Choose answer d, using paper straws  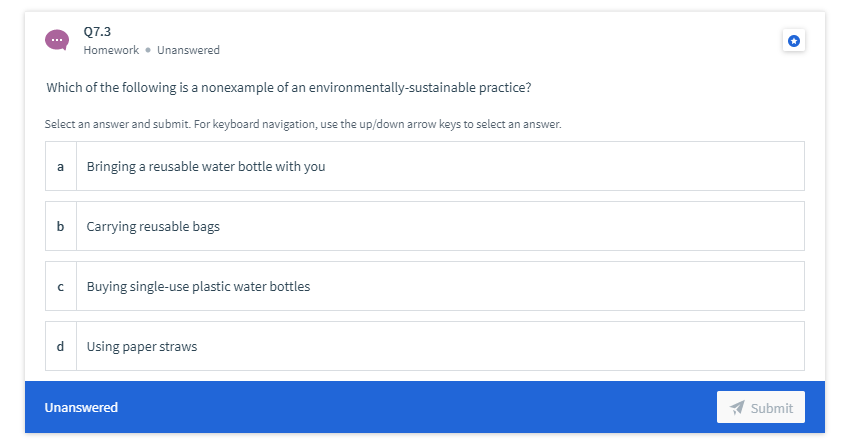[425, 346]
